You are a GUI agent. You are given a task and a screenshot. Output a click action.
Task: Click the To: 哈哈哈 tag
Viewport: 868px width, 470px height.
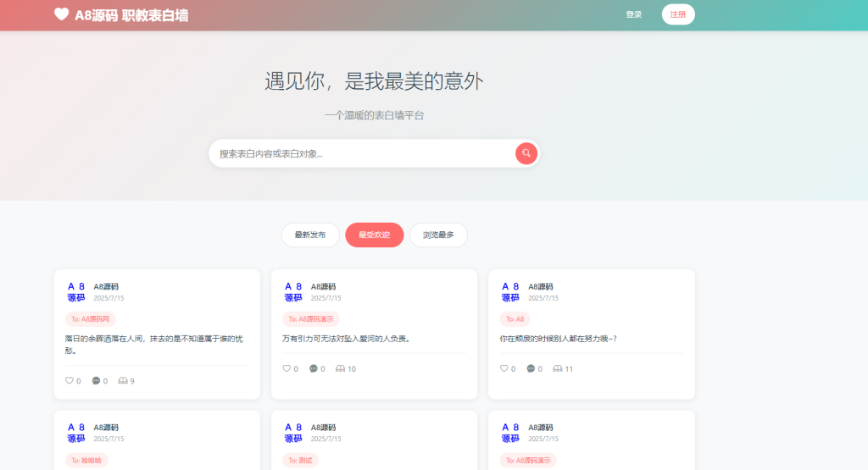point(86,460)
